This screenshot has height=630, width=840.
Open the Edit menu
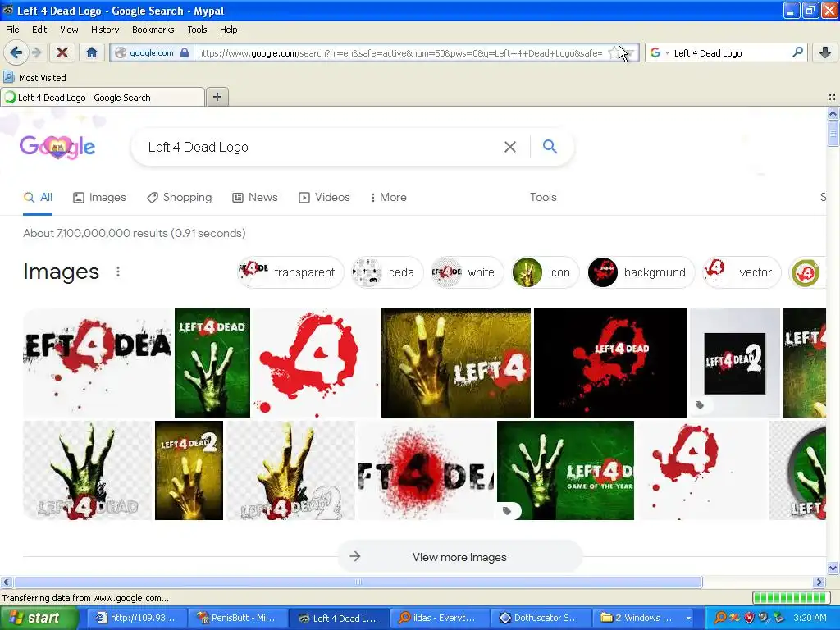click(39, 30)
